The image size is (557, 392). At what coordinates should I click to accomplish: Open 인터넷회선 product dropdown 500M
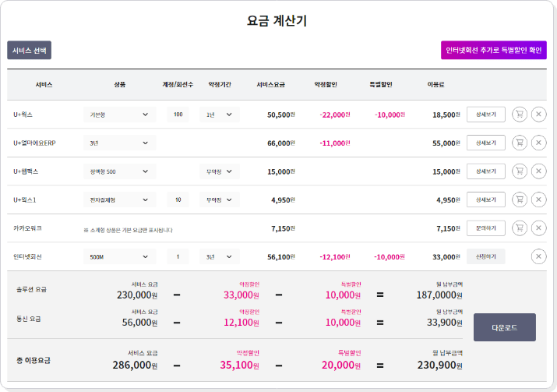click(119, 256)
